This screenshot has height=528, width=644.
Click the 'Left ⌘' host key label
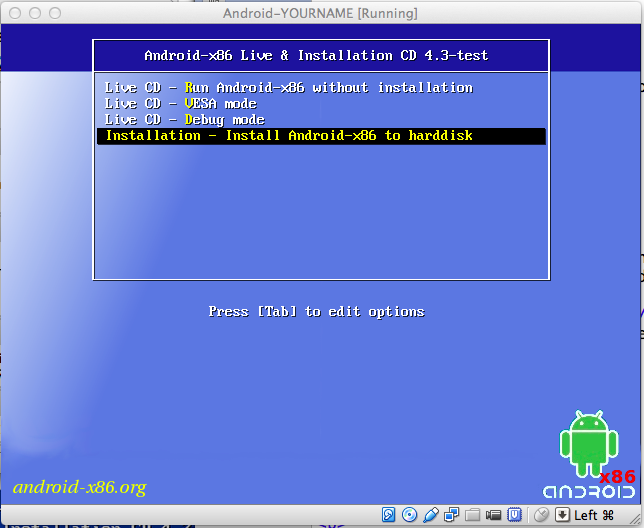tap(594, 515)
